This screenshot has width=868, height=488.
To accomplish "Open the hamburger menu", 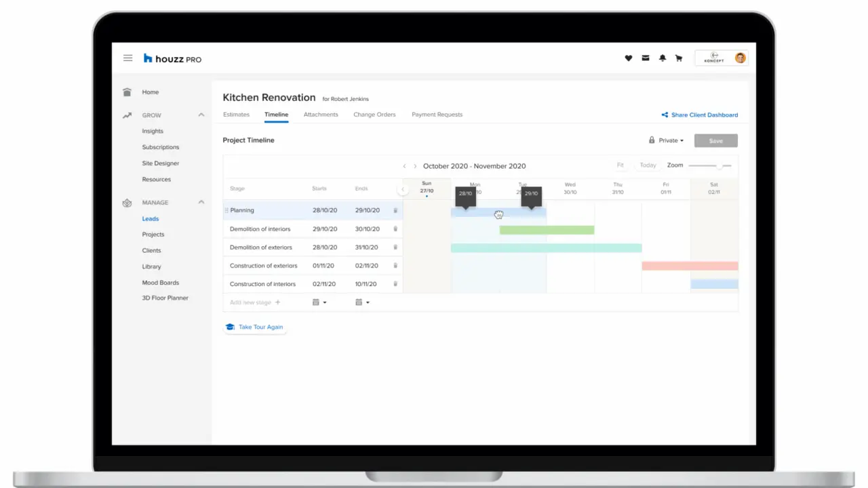I will pos(127,58).
